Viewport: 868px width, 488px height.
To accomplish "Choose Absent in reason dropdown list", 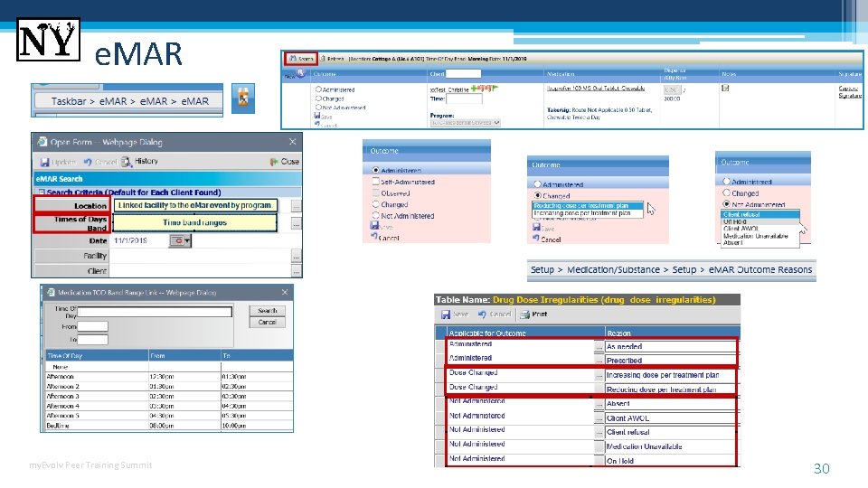I will coord(760,242).
